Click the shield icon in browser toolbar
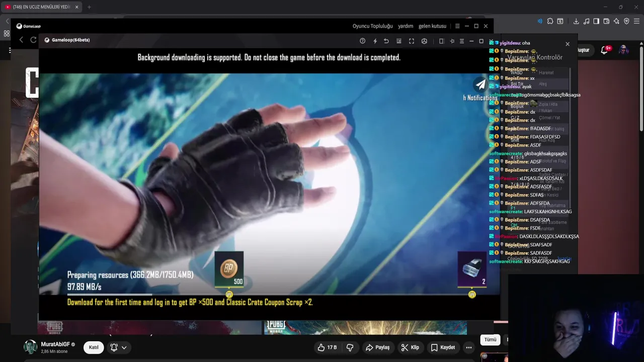 pos(626,21)
